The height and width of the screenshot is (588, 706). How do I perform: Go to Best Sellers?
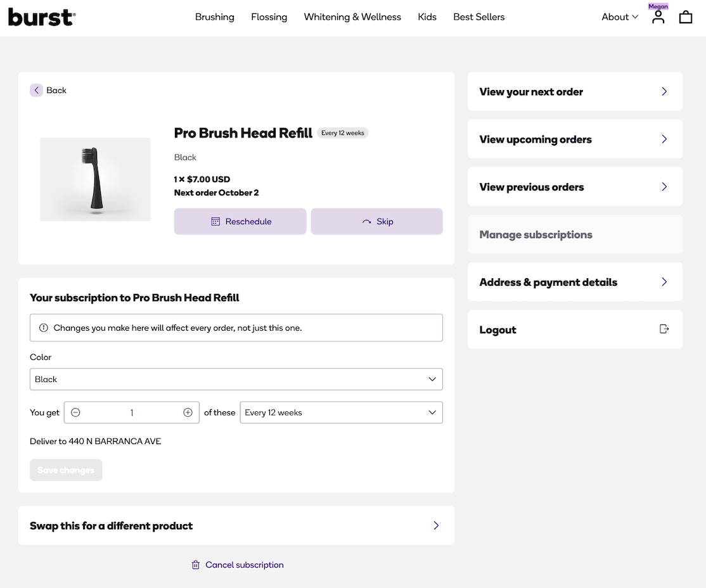pyautogui.click(x=478, y=17)
